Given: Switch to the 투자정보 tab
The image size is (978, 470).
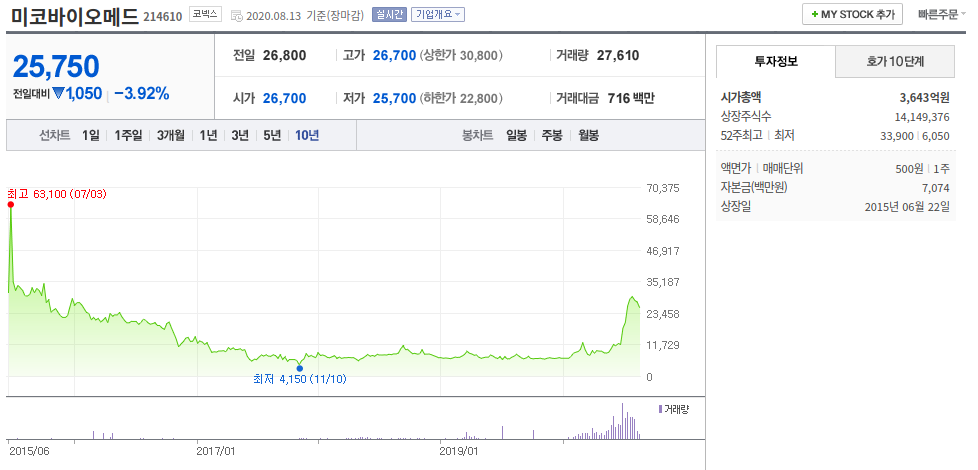Looking at the screenshot, I should 776,61.
